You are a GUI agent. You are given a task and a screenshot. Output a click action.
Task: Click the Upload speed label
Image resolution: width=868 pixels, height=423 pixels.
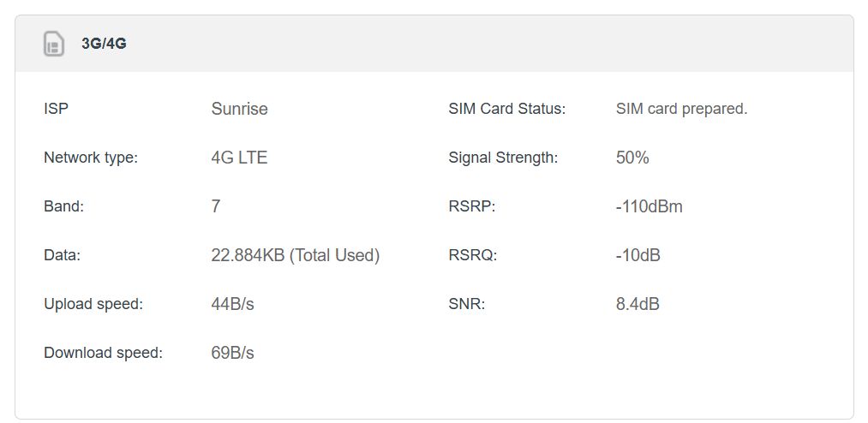pyautogui.click(x=93, y=304)
